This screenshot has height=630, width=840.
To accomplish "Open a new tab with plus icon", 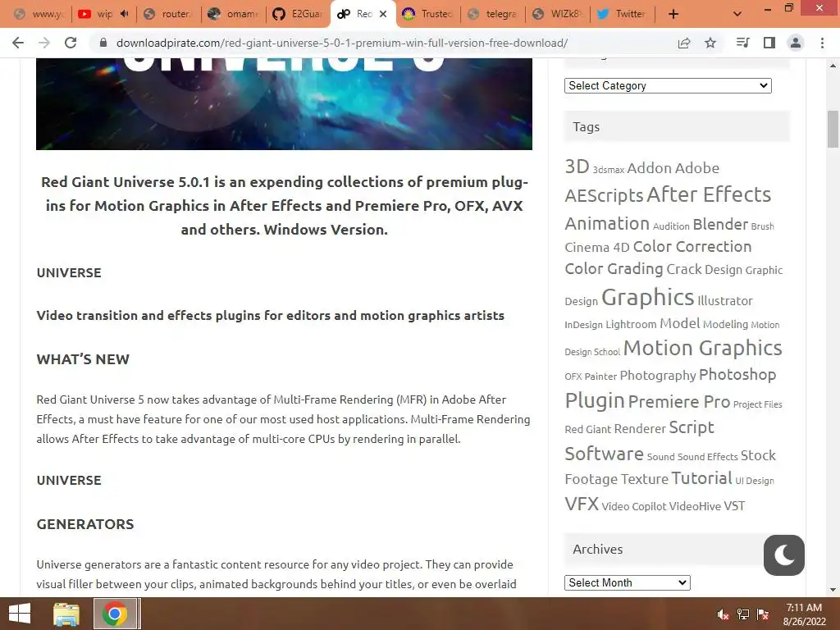I will (673, 14).
